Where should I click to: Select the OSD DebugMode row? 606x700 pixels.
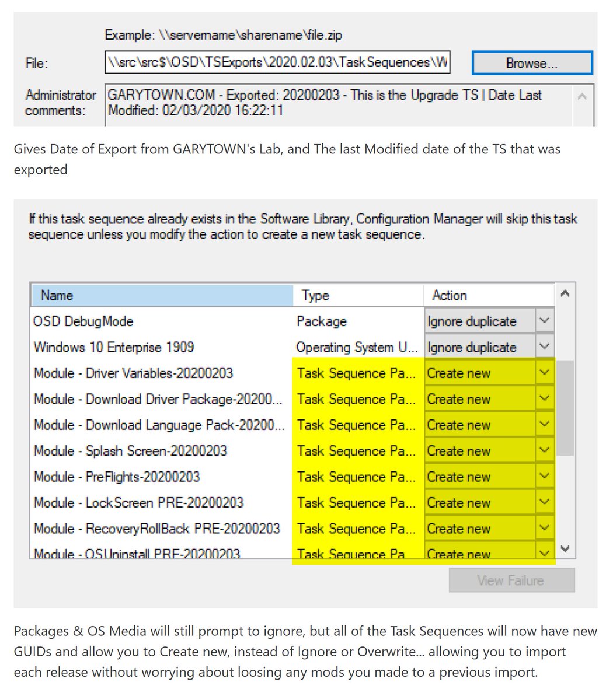292,321
